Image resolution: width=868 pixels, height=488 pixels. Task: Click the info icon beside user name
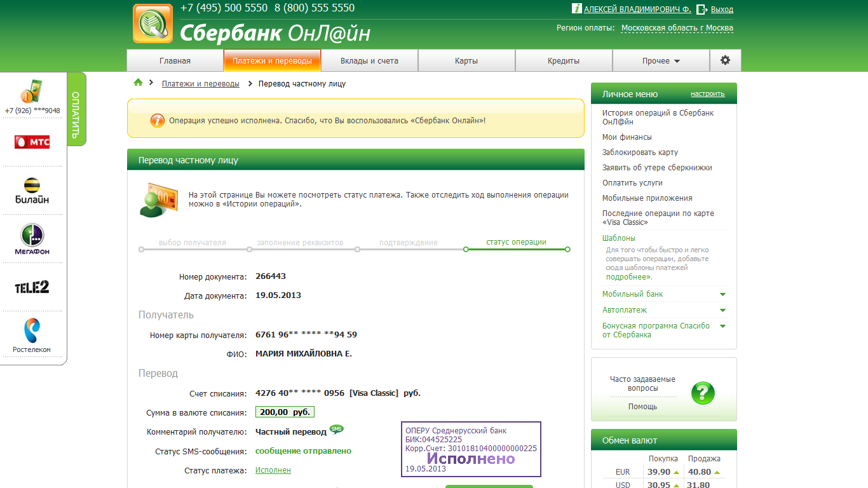577,9
